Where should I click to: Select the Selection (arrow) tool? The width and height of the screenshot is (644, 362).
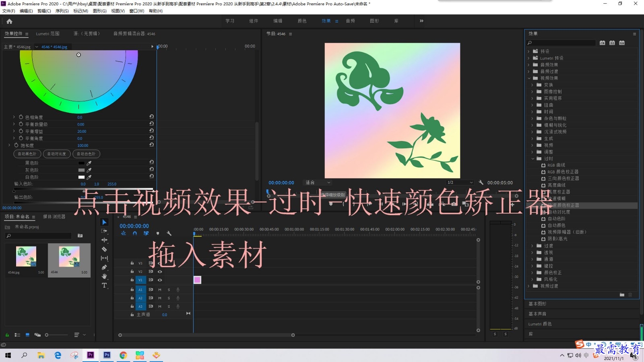pos(104,222)
